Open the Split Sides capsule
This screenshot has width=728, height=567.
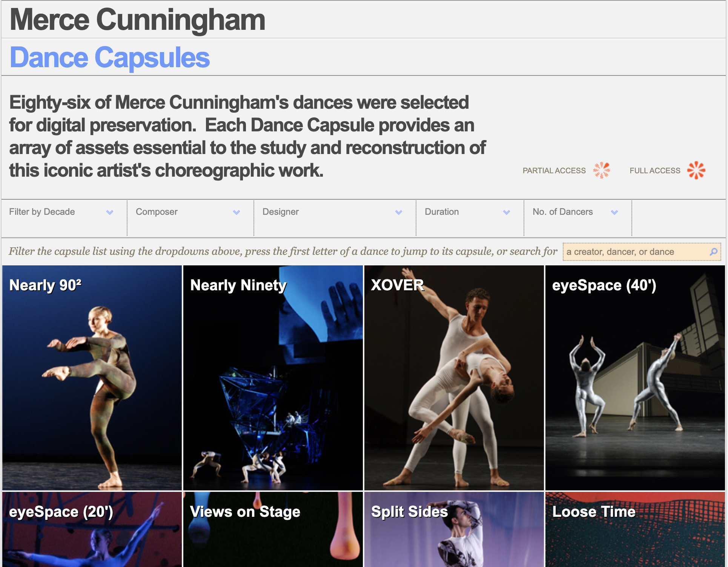click(454, 529)
